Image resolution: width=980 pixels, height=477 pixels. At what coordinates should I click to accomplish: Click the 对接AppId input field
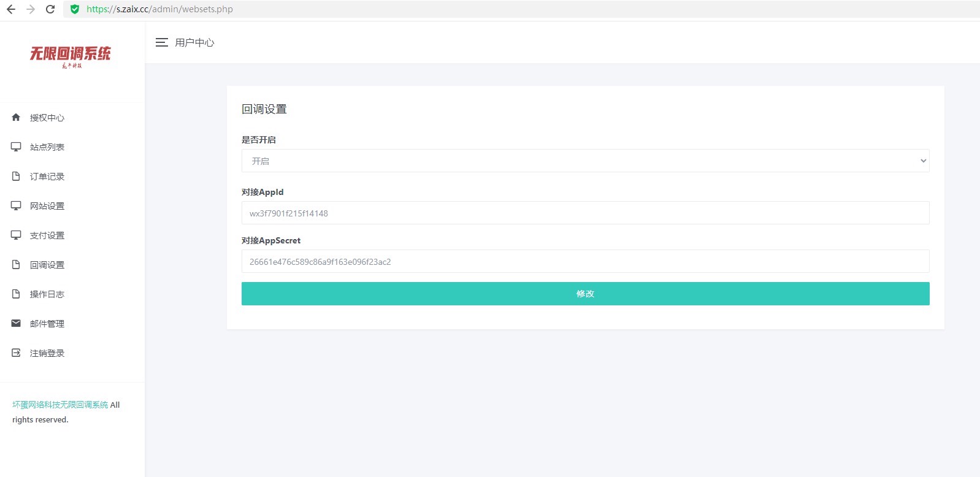pos(585,213)
